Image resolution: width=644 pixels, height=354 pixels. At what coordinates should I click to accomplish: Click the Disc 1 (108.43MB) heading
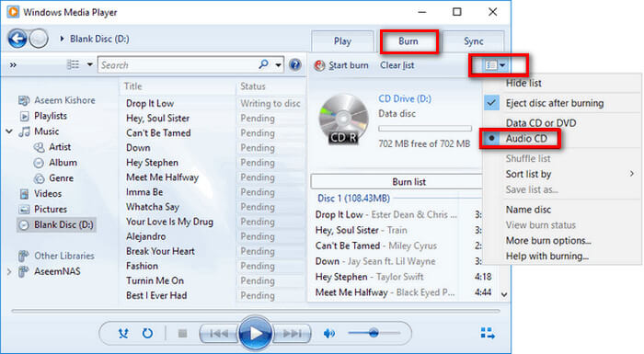[x=353, y=199]
